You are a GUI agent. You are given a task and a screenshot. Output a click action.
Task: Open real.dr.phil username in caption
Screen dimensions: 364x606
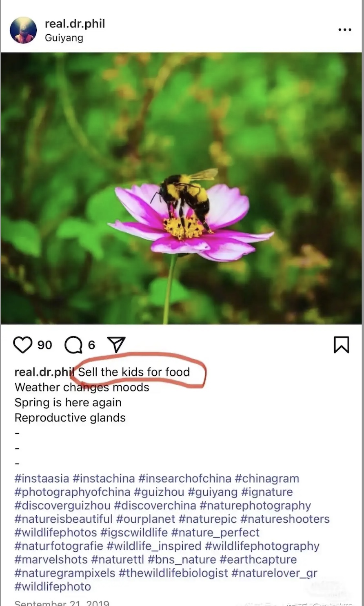[x=44, y=372]
